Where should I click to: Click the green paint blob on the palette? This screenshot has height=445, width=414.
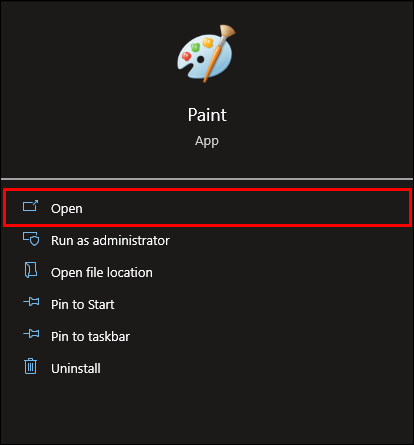[195, 47]
